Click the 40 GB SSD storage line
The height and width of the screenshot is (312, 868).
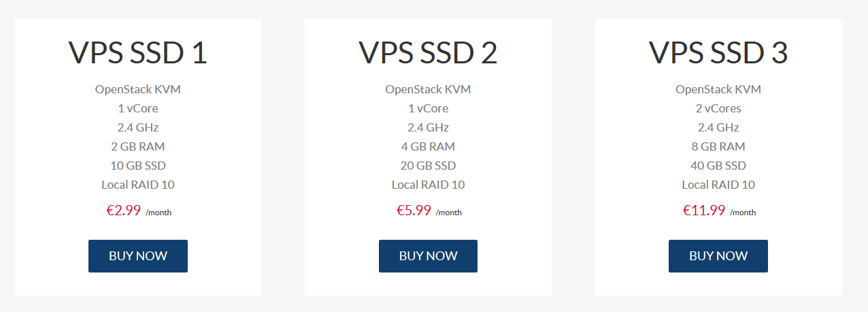click(718, 166)
